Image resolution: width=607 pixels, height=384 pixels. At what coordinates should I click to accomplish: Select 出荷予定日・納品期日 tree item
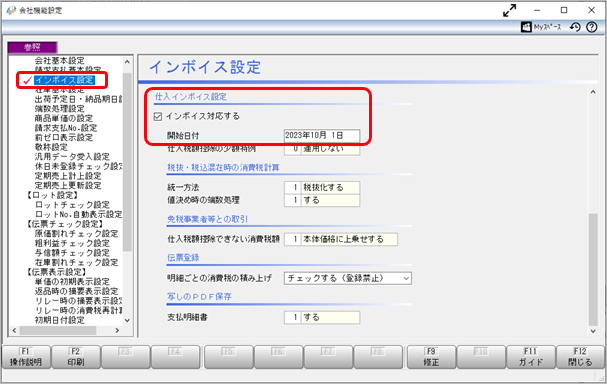point(78,99)
